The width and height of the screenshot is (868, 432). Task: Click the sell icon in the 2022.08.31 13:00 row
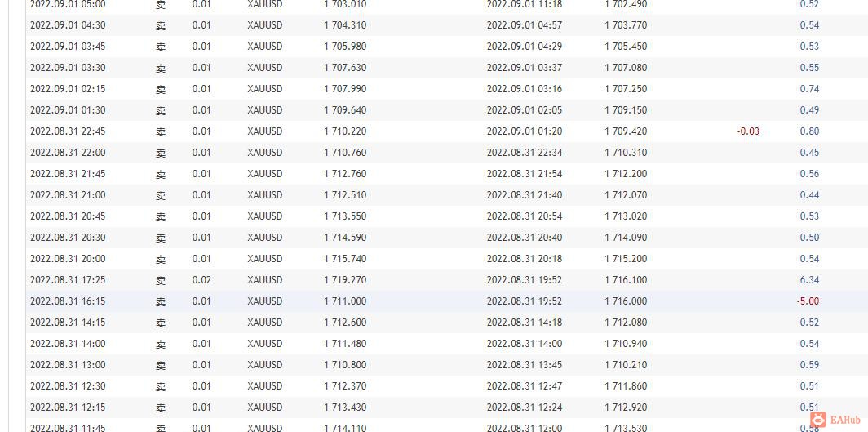tap(161, 366)
